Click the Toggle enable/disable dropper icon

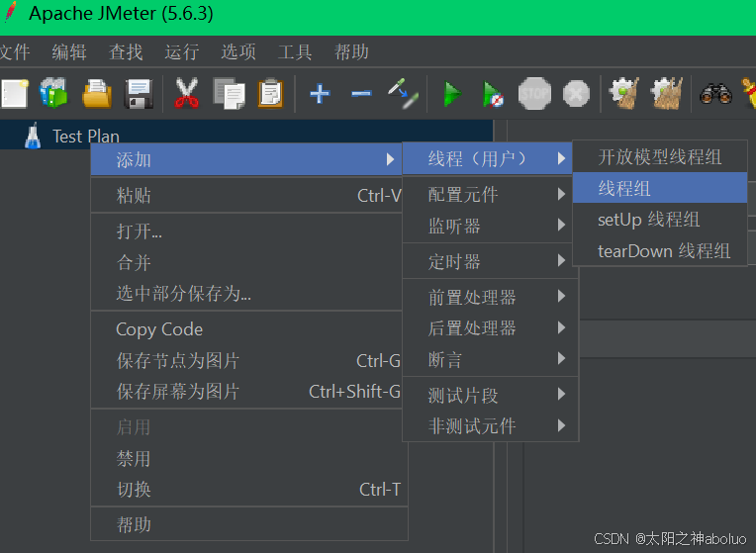click(x=403, y=93)
